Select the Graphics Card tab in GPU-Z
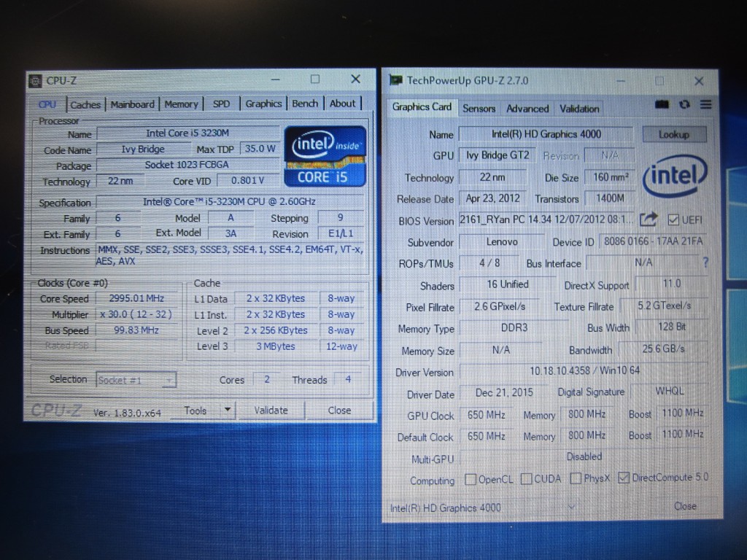The height and width of the screenshot is (560, 747). [x=422, y=107]
